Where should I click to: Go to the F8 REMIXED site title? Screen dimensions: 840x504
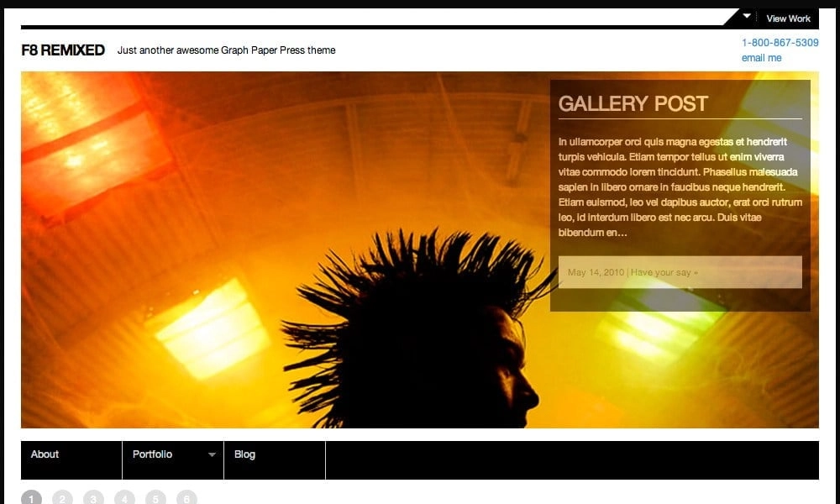63,50
